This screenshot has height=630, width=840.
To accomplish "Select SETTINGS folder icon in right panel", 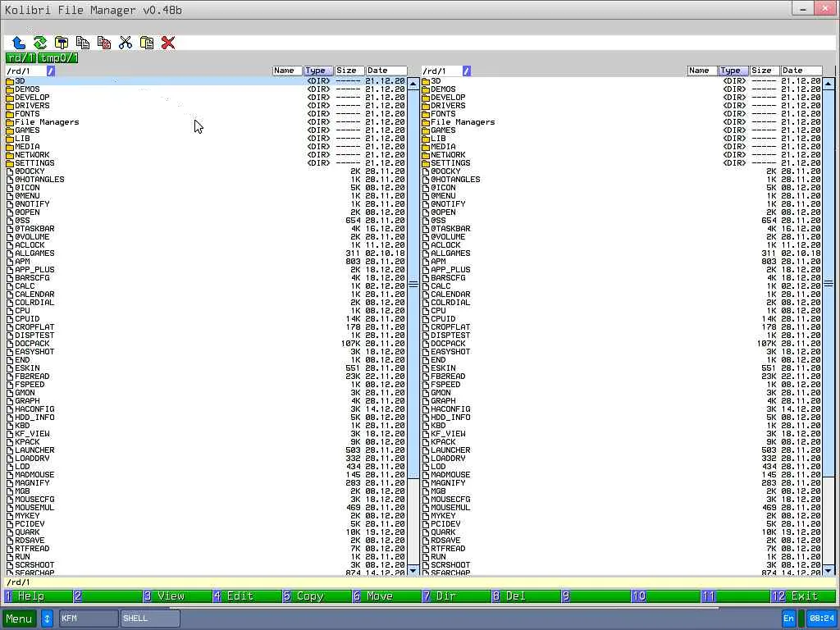I will pyautogui.click(x=426, y=163).
